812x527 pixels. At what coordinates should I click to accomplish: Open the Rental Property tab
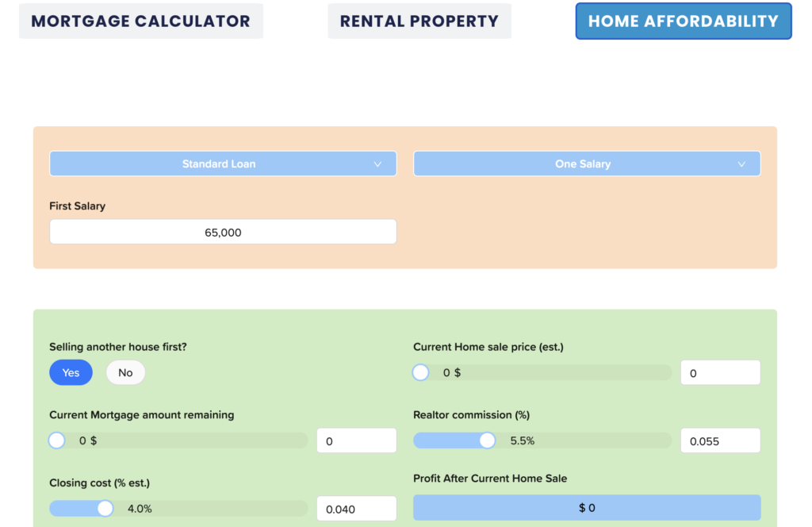coord(419,21)
